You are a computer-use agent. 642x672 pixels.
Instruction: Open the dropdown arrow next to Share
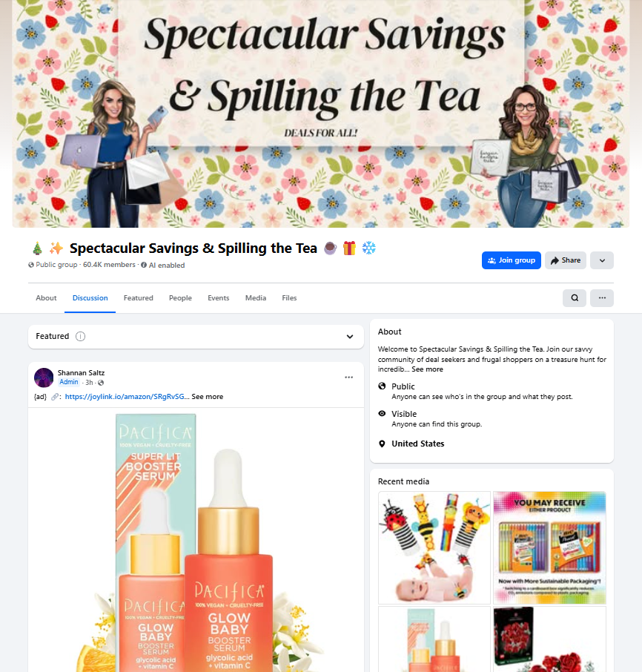click(602, 260)
